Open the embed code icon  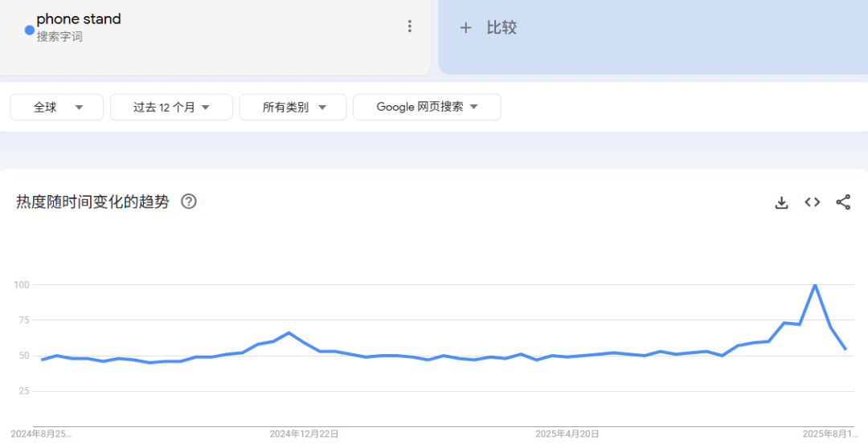(812, 202)
